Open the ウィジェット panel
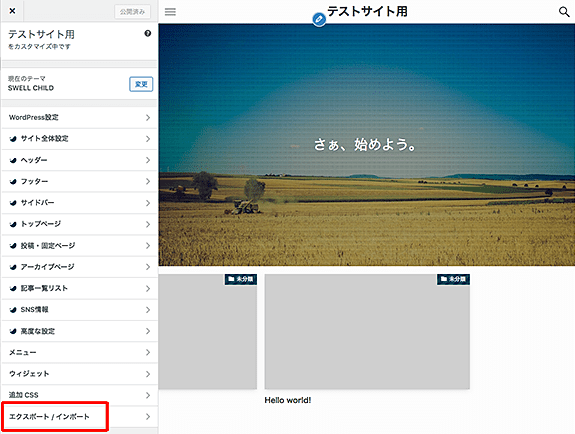The image size is (575, 434). coord(80,374)
